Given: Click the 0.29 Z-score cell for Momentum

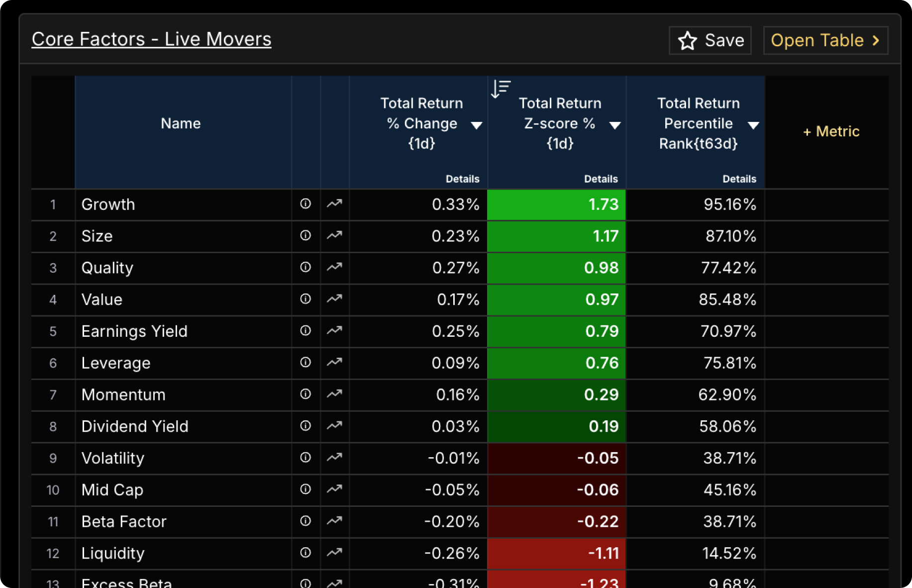Looking at the screenshot, I should [556, 395].
